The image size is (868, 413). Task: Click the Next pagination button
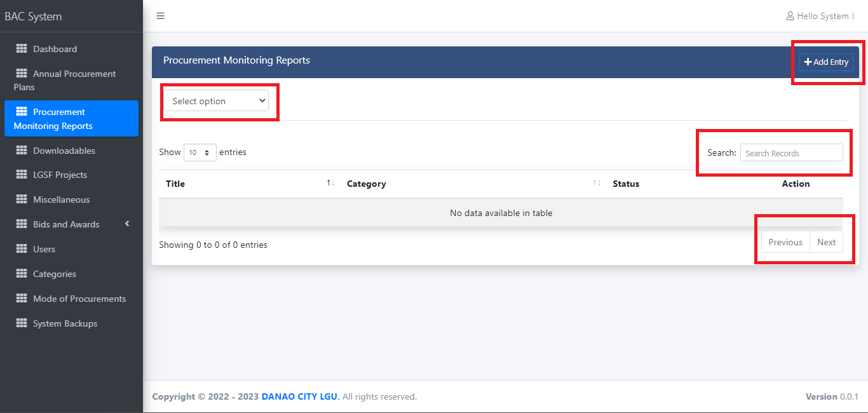click(826, 242)
